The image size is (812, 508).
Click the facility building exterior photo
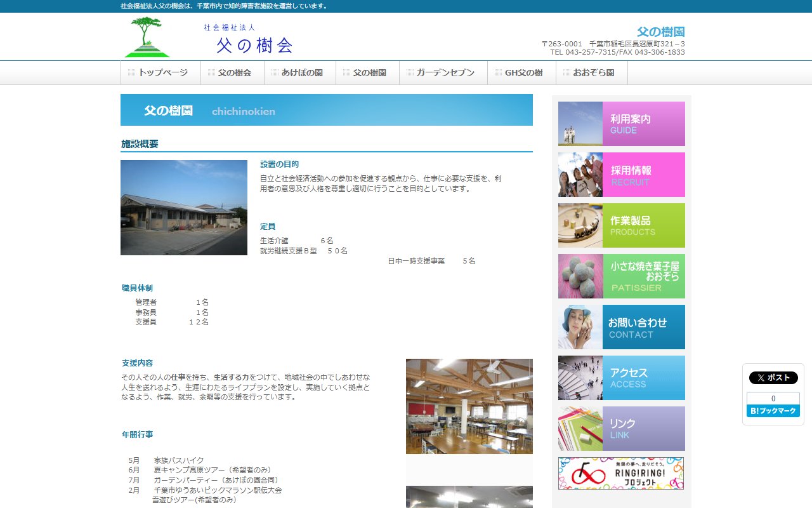184,208
